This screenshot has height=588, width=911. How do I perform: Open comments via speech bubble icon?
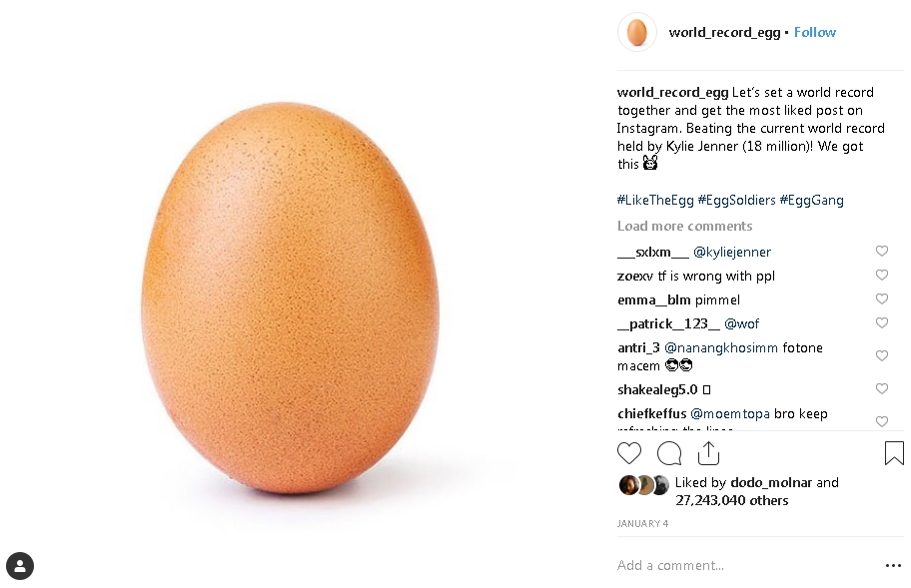coord(669,453)
